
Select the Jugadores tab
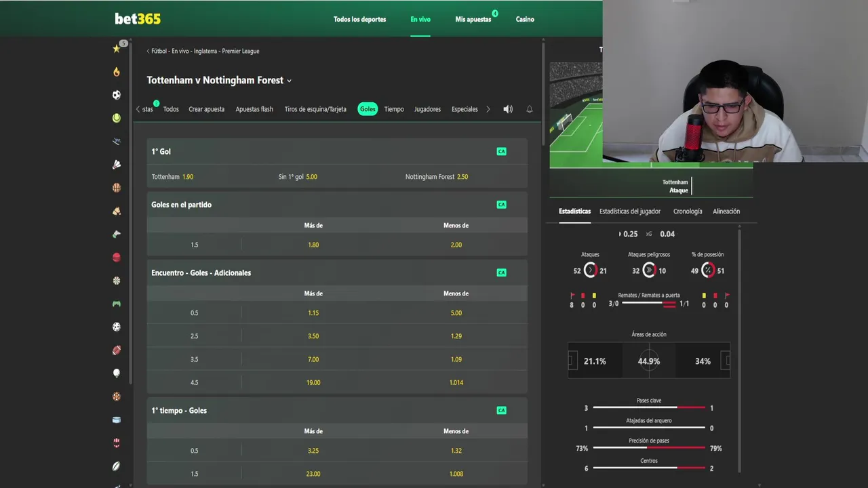(427, 109)
